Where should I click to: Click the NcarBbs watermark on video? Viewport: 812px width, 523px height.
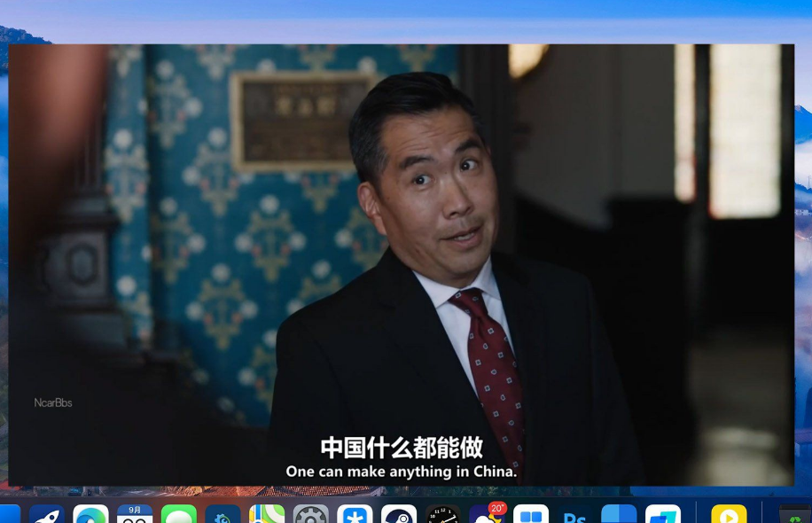click(x=53, y=402)
